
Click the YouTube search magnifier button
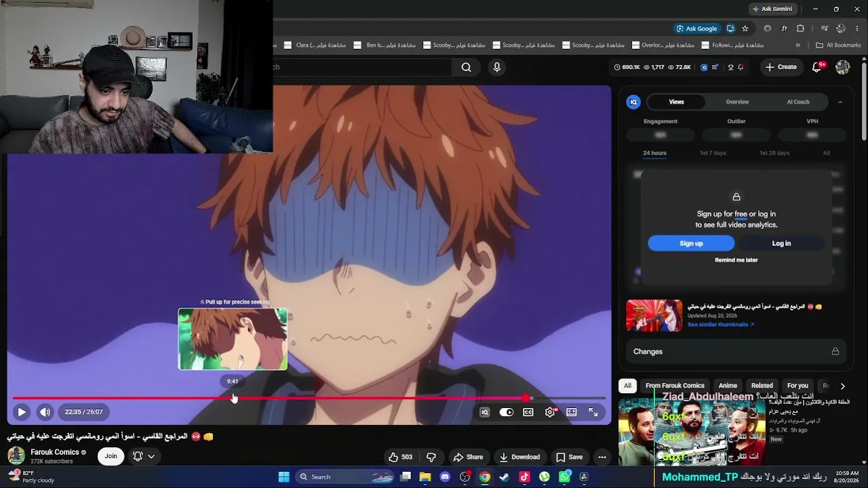pos(466,67)
